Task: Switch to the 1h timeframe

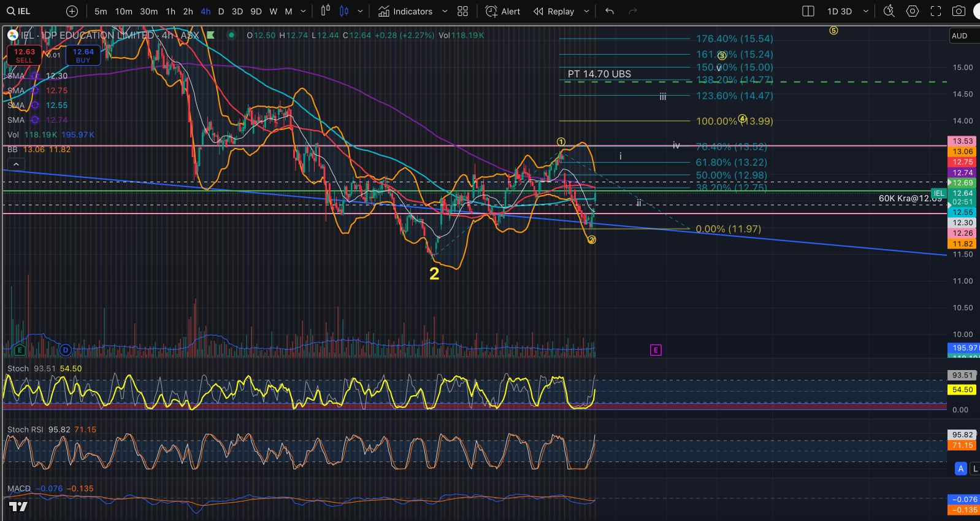Action: point(170,11)
